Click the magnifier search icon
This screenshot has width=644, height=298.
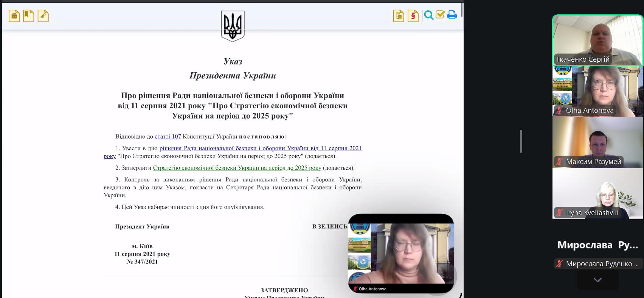428,16
